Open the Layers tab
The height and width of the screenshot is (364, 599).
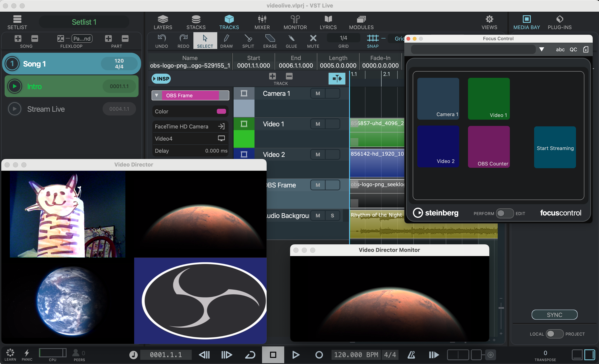click(163, 22)
